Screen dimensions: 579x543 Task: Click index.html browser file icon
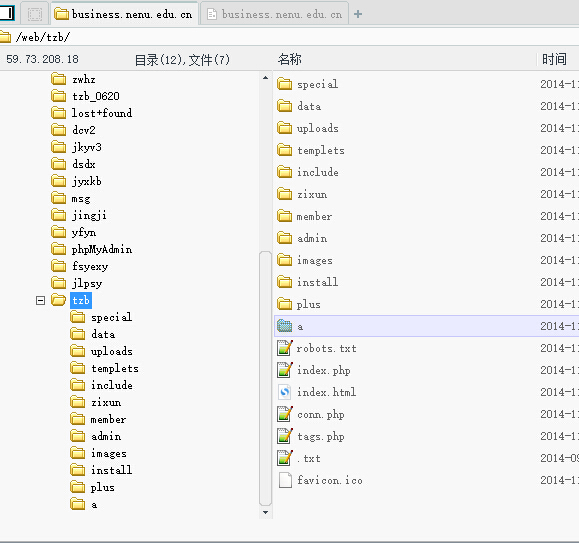click(x=284, y=392)
